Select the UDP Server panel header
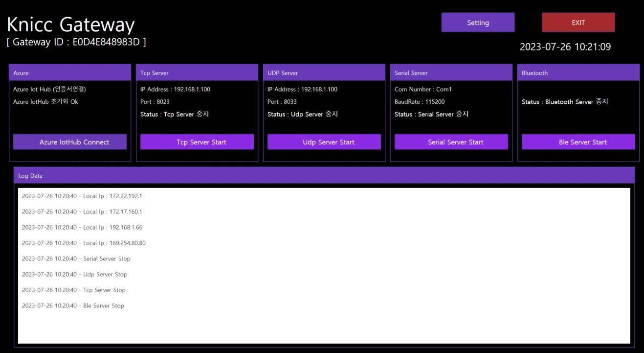The image size is (644, 353). pyautogui.click(x=324, y=72)
